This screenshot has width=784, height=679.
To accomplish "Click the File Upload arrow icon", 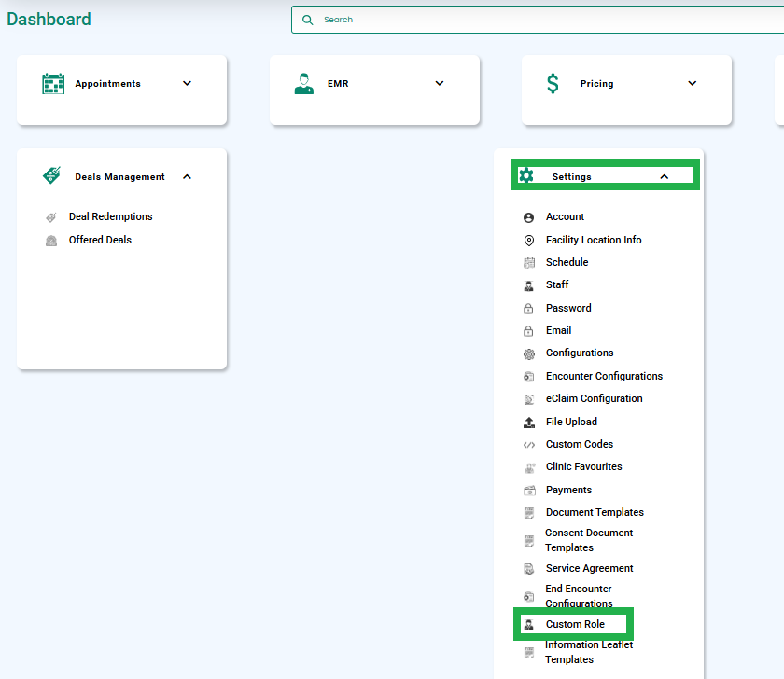I will tap(529, 423).
